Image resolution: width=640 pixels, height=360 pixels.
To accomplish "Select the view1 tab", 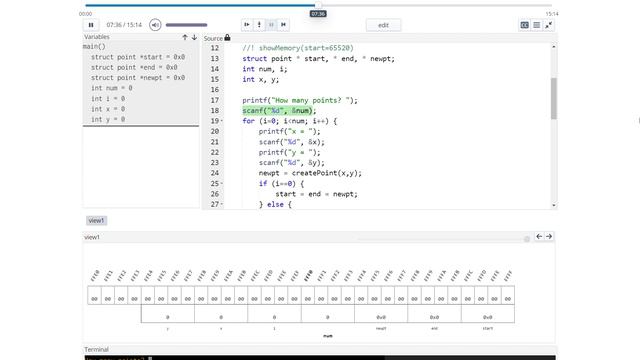I will [x=96, y=220].
